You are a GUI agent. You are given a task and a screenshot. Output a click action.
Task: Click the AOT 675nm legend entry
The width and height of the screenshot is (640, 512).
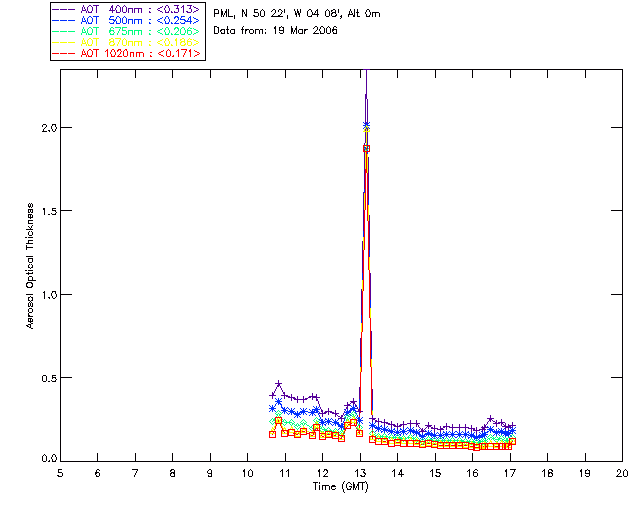pos(127,31)
